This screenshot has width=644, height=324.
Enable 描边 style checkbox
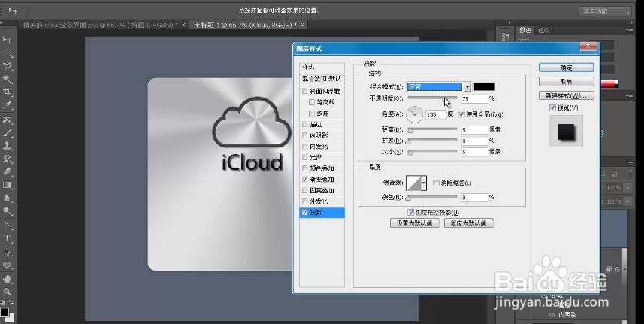click(304, 125)
